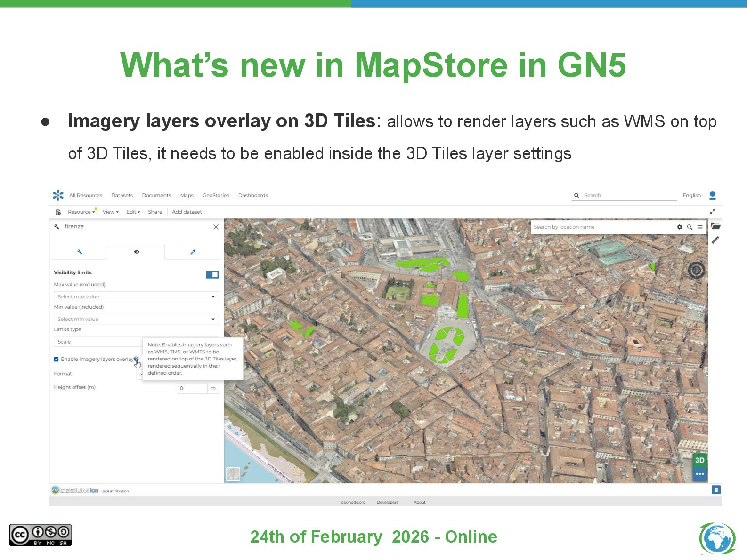
Task: Open the catalog folder icon
Action: click(x=716, y=226)
